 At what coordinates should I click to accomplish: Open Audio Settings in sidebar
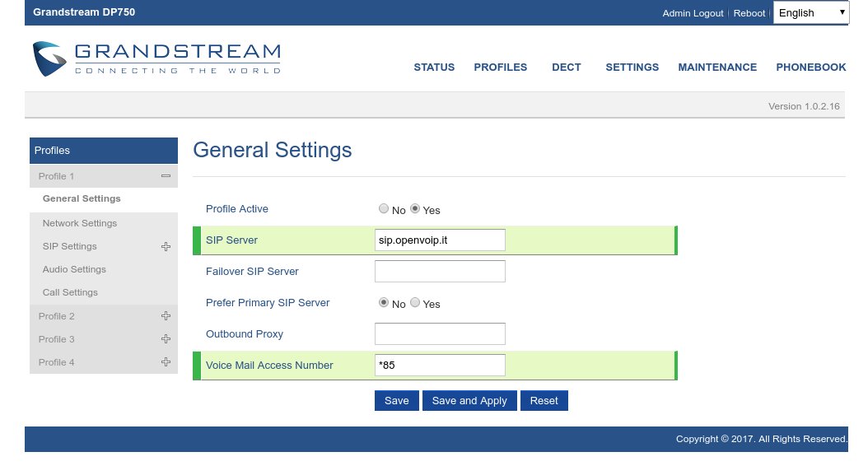pyautogui.click(x=74, y=269)
